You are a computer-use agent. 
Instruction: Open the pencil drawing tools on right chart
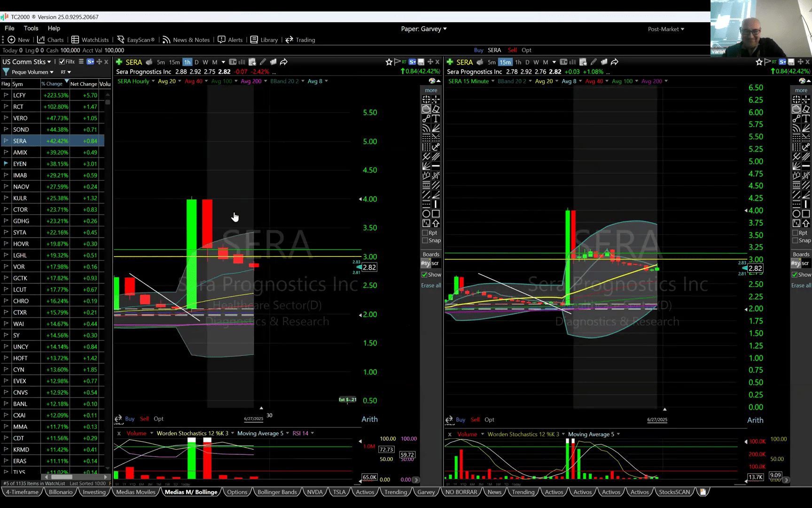coord(593,62)
